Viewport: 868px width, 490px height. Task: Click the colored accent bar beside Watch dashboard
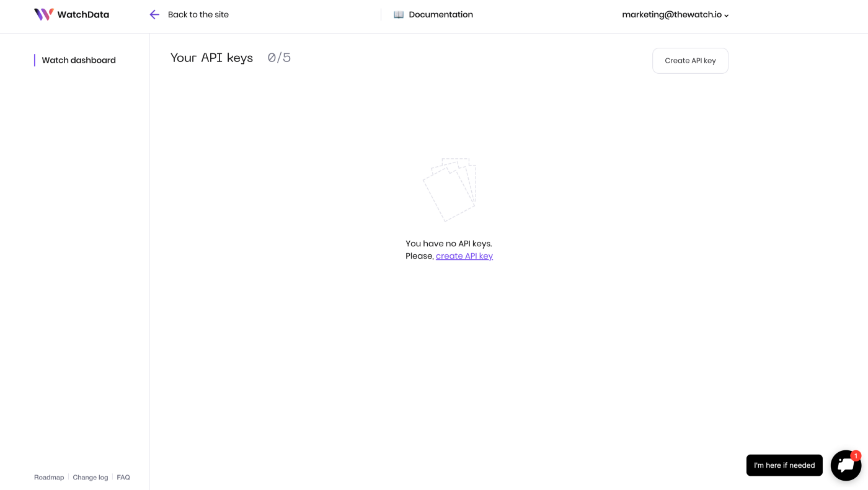click(x=35, y=60)
